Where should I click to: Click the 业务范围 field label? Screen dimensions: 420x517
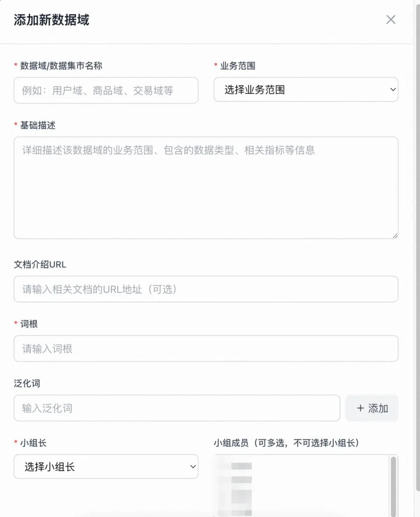(238, 66)
